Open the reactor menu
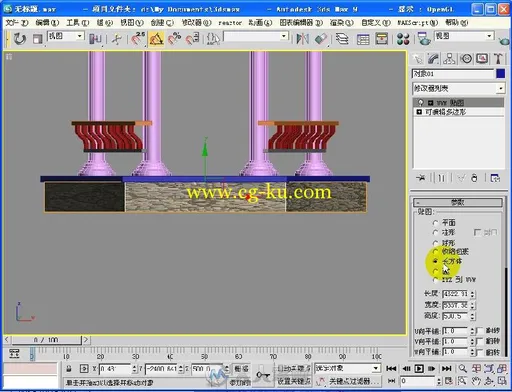The image size is (512, 392). tap(230, 23)
